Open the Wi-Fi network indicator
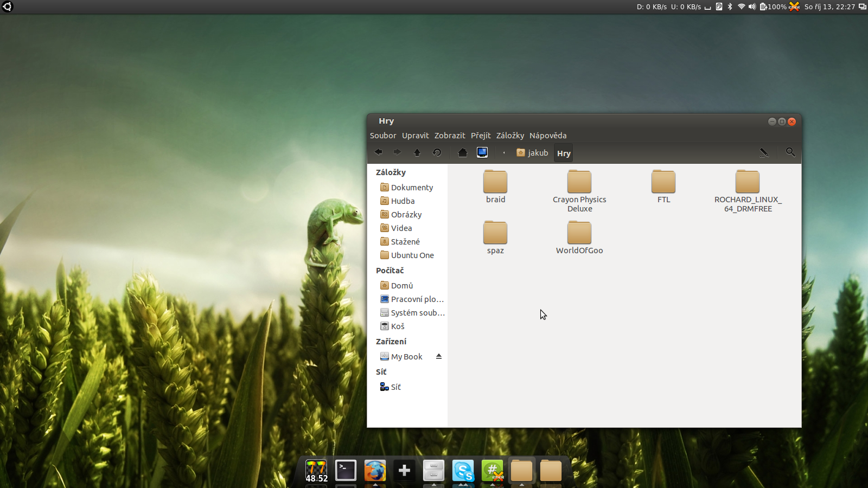Image resolution: width=868 pixels, height=488 pixels. click(741, 7)
